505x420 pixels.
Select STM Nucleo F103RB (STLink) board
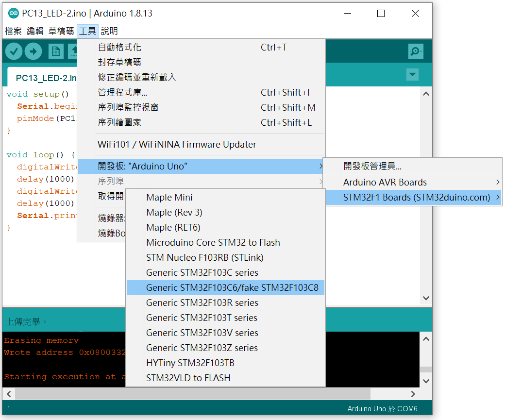(225, 258)
